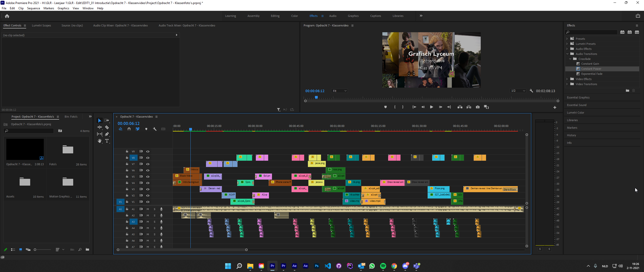Click the Add Marker button in Program monitor
This screenshot has height=272, width=644.
click(385, 107)
